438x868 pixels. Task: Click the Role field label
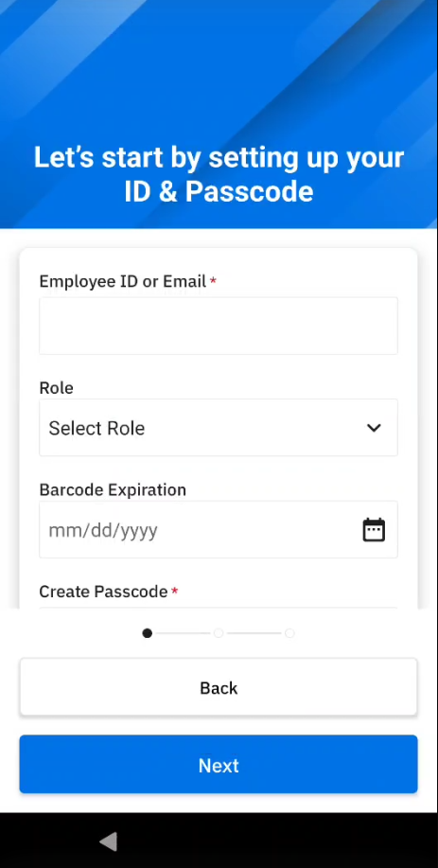(x=57, y=387)
